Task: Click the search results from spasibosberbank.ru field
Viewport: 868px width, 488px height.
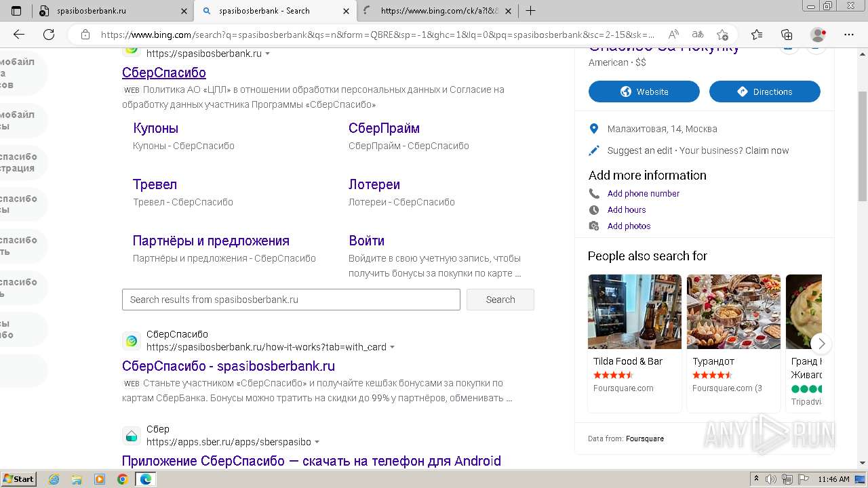Action: pyautogui.click(x=291, y=300)
